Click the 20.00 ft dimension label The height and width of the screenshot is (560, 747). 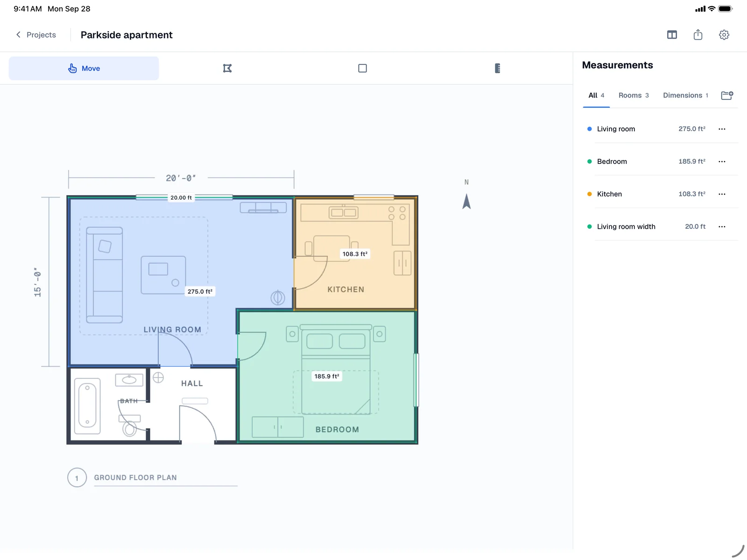181,198
